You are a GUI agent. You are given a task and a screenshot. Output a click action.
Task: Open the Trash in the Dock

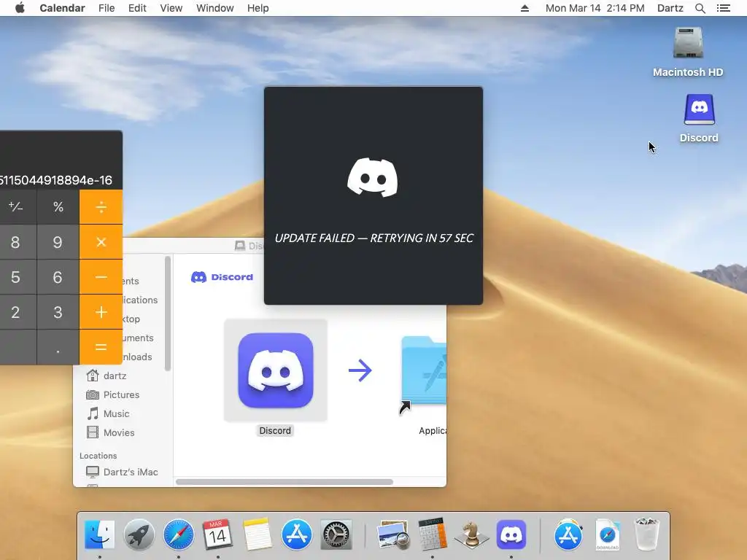(x=647, y=534)
